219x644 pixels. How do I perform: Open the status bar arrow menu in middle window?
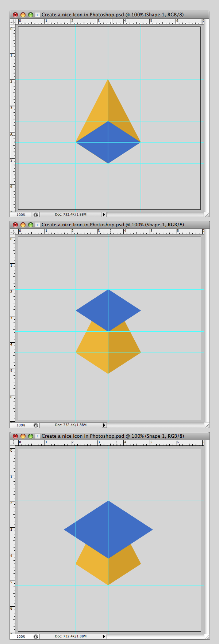pos(104,425)
